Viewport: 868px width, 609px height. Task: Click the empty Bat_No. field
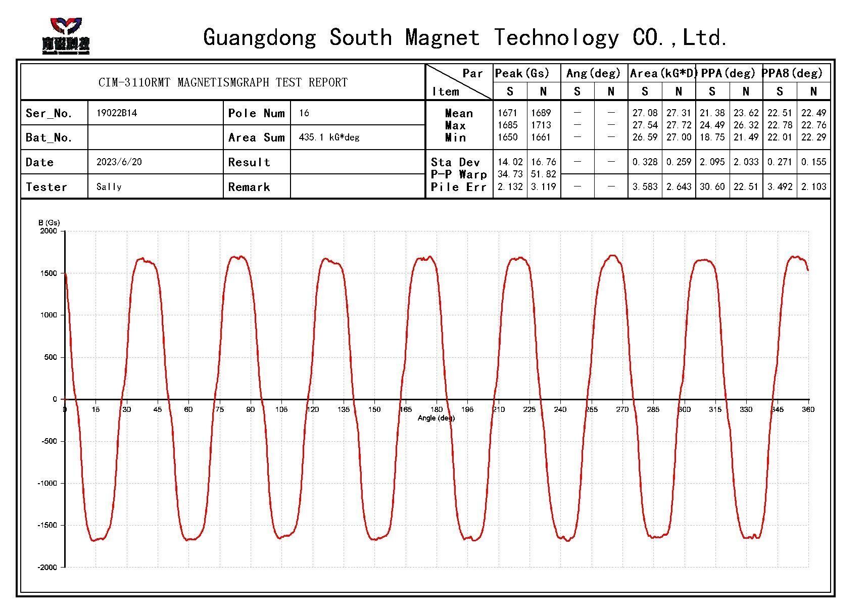click(x=155, y=137)
